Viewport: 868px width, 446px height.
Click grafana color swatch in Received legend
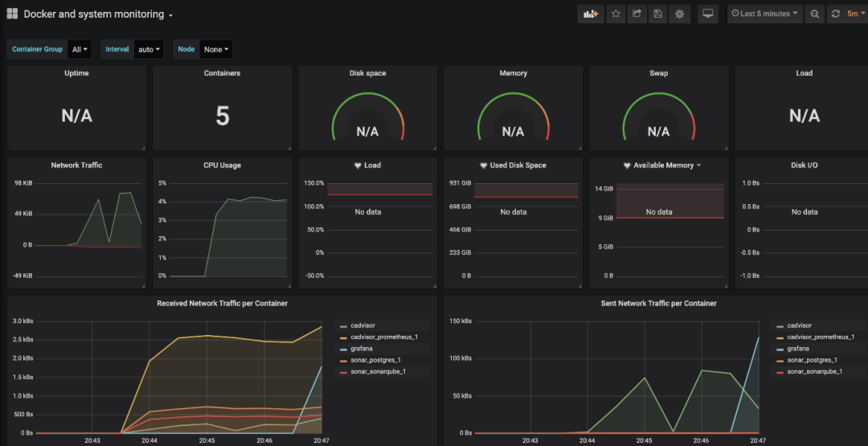click(344, 349)
